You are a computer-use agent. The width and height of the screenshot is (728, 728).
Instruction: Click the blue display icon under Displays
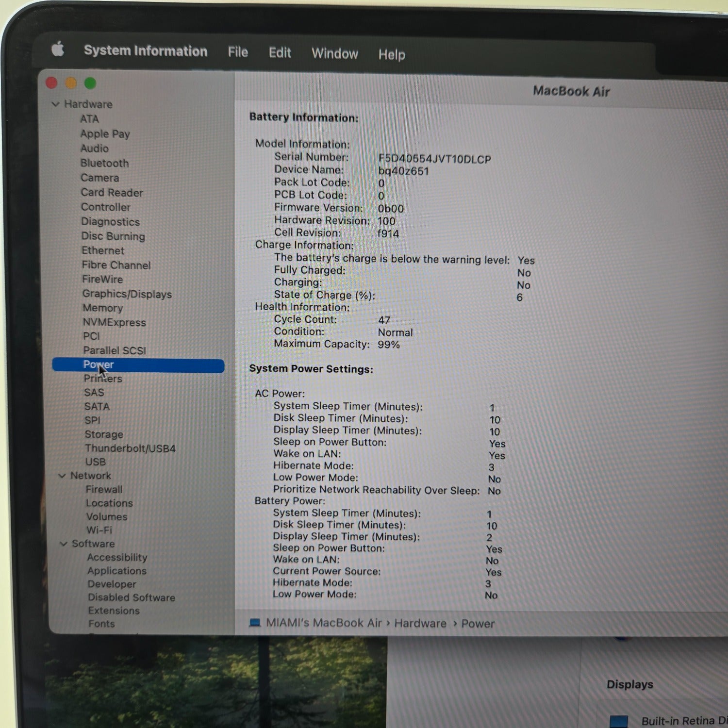pos(618,721)
